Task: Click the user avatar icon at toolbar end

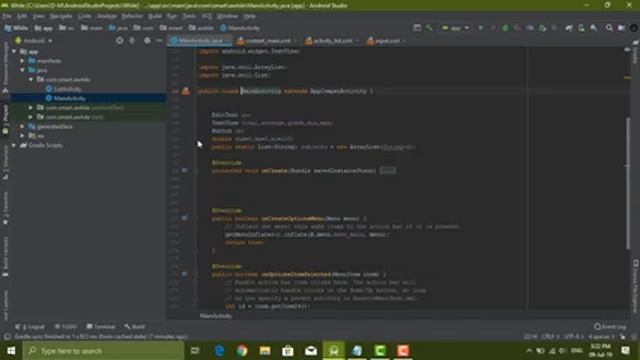Action: pyautogui.click(x=634, y=28)
